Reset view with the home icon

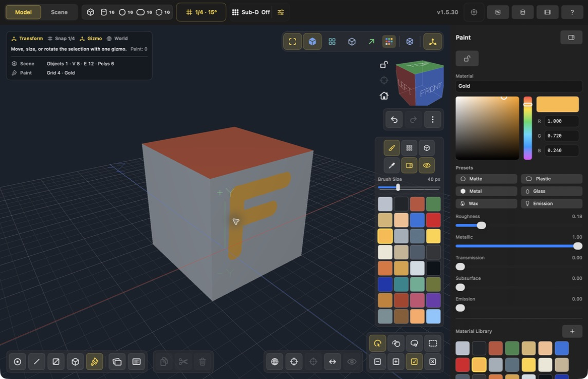coord(383,96)
